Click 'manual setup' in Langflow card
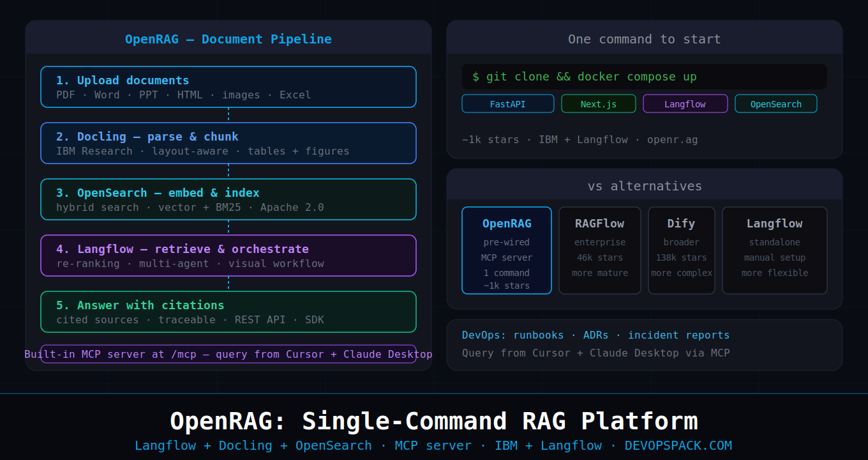 click(775, 257)
